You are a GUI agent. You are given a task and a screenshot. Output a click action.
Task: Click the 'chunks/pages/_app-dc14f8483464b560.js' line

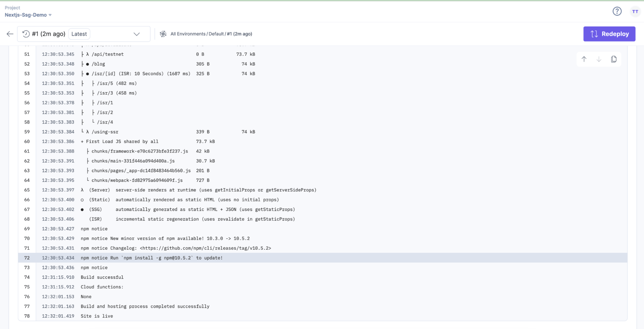(x=323, y=170)
